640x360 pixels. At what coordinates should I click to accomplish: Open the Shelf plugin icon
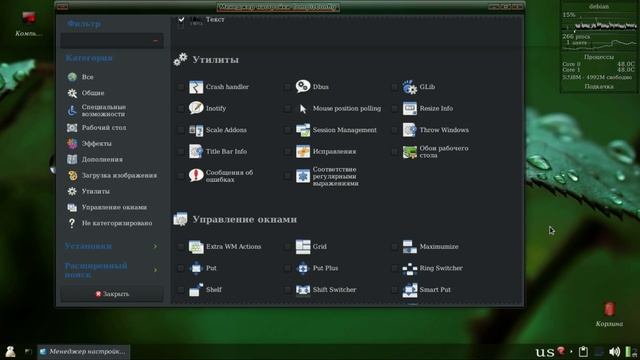coord(196,290)
